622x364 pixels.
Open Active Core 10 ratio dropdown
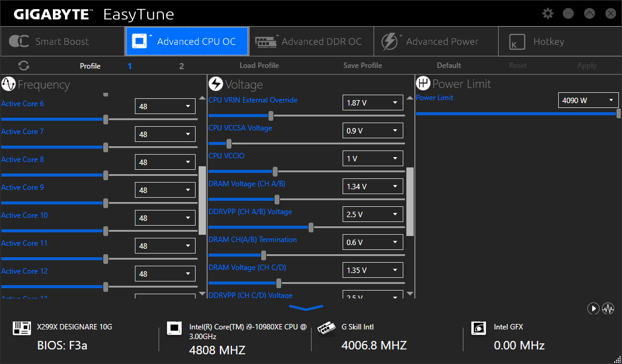pos(165,218)
